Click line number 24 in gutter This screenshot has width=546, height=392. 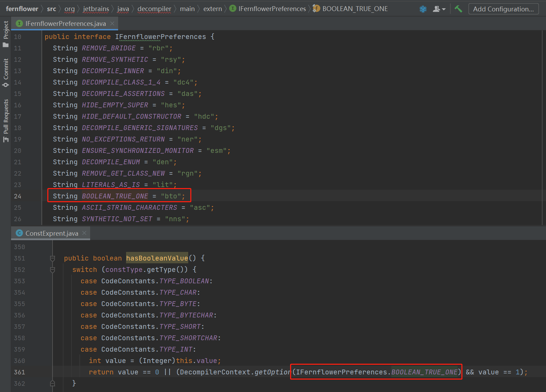18,196
